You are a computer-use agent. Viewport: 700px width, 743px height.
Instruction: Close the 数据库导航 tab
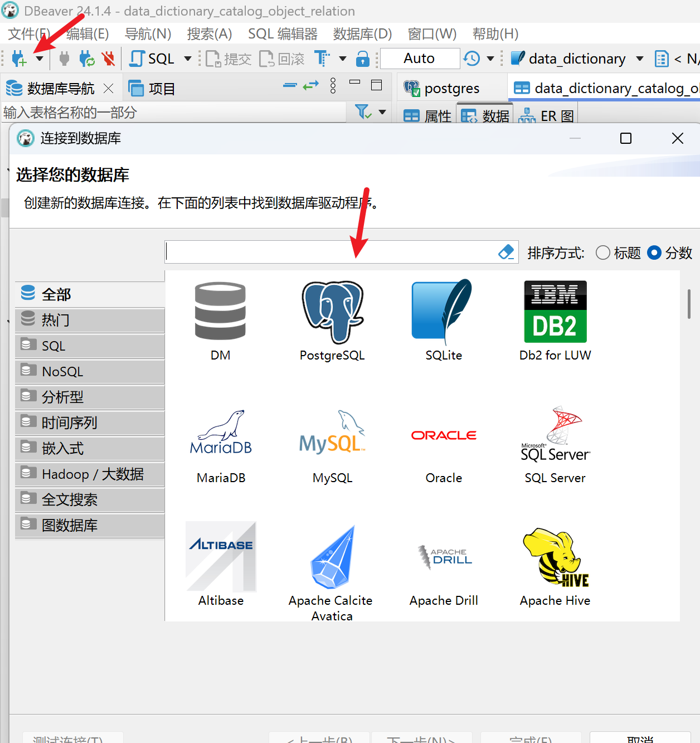[109, 88]
